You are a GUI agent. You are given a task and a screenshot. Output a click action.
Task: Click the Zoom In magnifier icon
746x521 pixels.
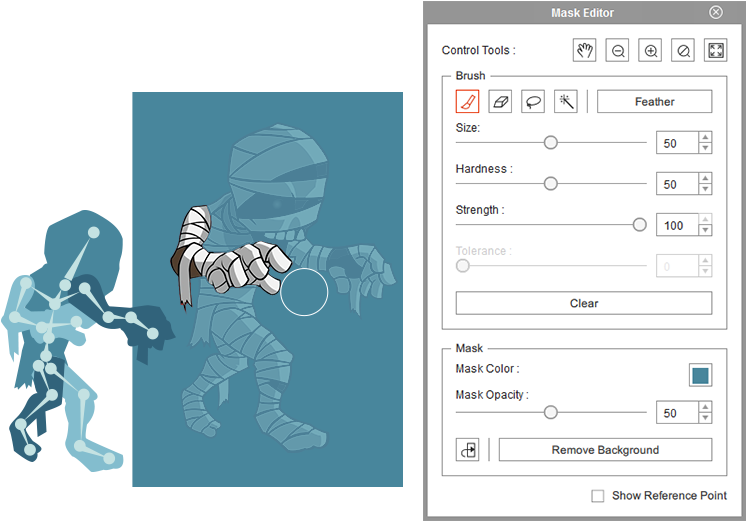pyautogui.click(x=651, y=51)
